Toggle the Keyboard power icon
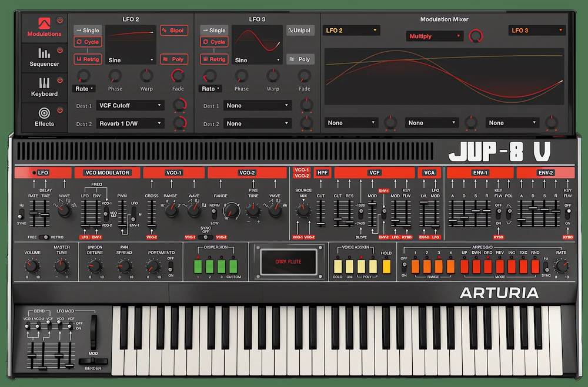The height and width of the screenshot is (387, 588). click(x=60, y=80)
